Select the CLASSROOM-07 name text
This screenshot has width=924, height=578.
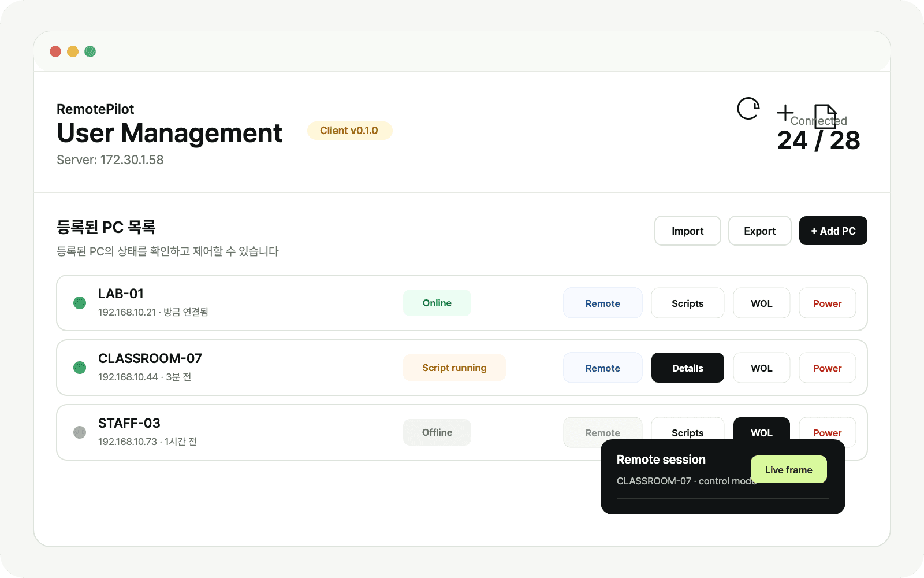150,358
